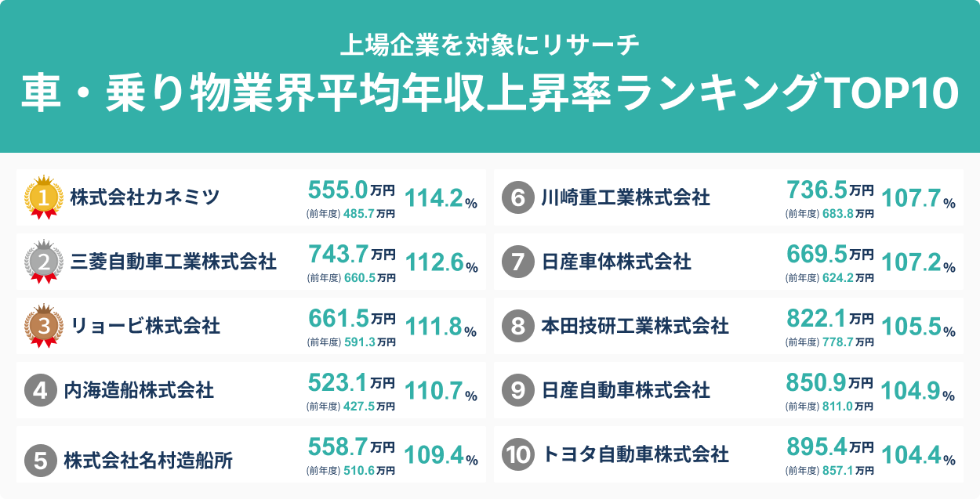This screenshot has height=499, width=980.
Task: Select the number 10 rank circle
Action: click(517, 454)
